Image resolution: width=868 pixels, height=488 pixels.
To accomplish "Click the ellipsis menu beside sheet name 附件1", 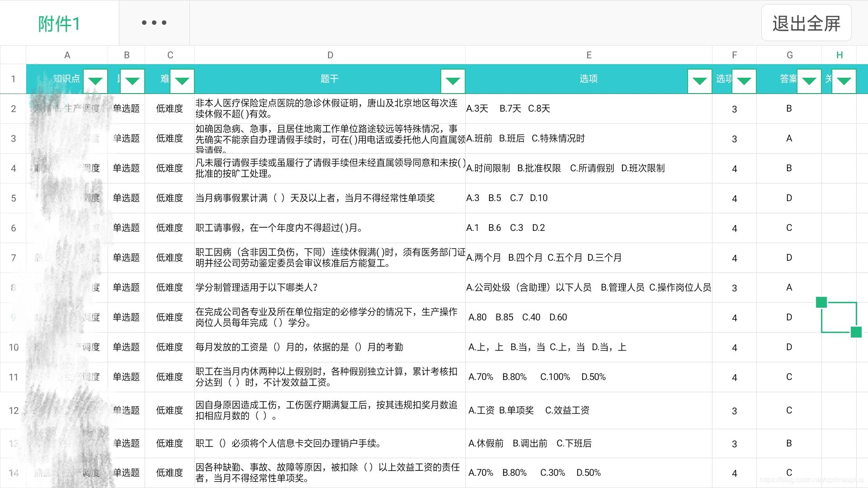I will (154, 22).
